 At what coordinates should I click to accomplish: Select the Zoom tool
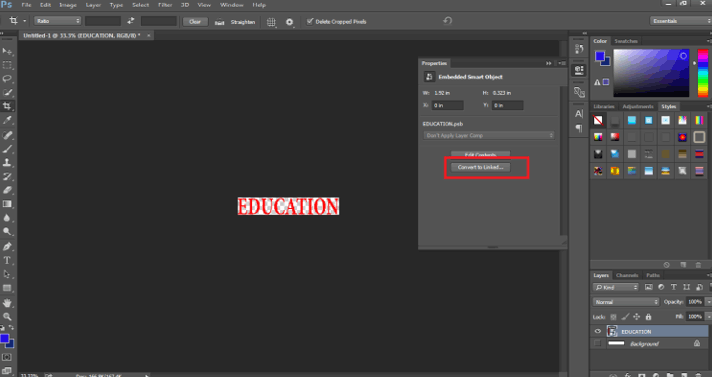tap(7, 317)
